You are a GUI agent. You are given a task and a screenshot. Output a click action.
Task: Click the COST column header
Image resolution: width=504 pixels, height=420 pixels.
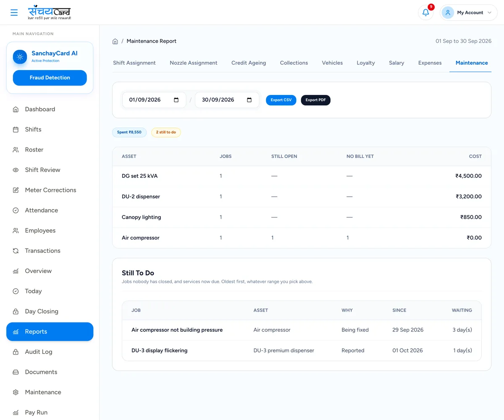point(475,156)
